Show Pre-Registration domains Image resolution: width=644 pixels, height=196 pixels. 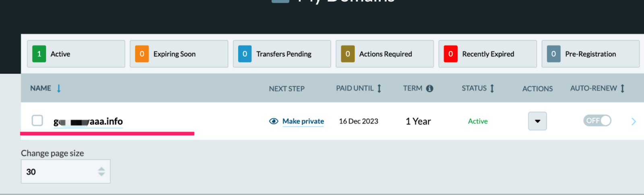click(590, 54)
